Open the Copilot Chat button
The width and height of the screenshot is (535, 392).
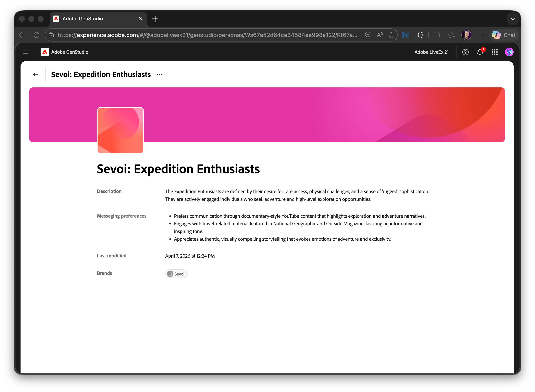(504, 35)
